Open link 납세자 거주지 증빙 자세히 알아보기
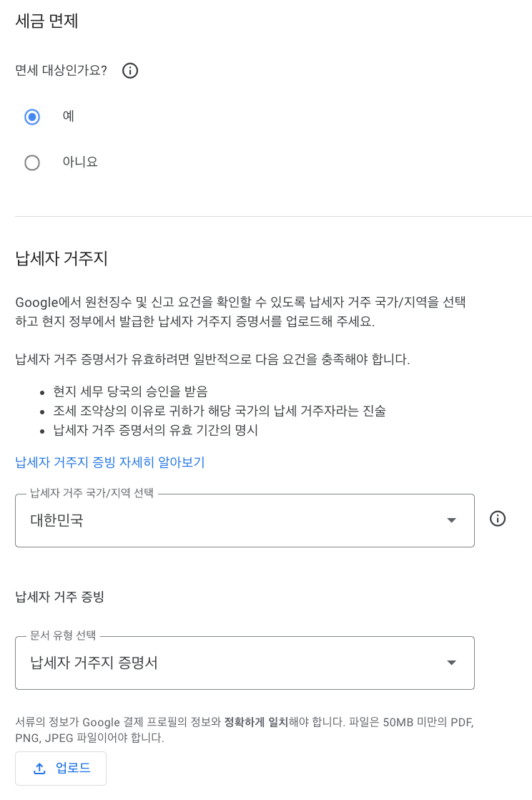 pos(109,462)
